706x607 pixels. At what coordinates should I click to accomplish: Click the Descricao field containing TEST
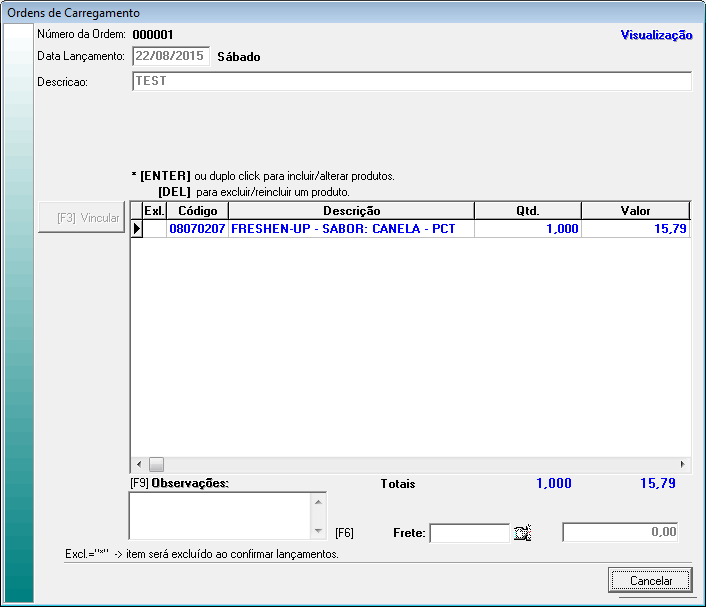[411, 81]
